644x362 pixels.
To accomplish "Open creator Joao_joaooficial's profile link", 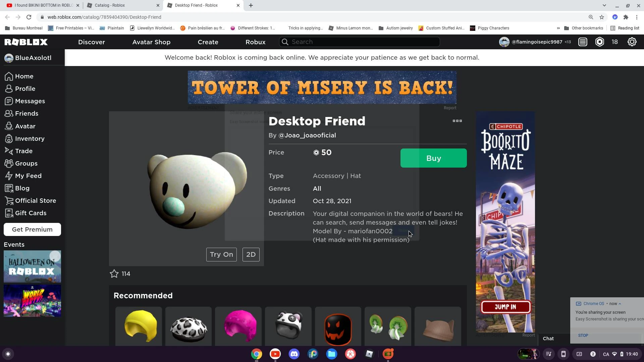I will [307, 135].
